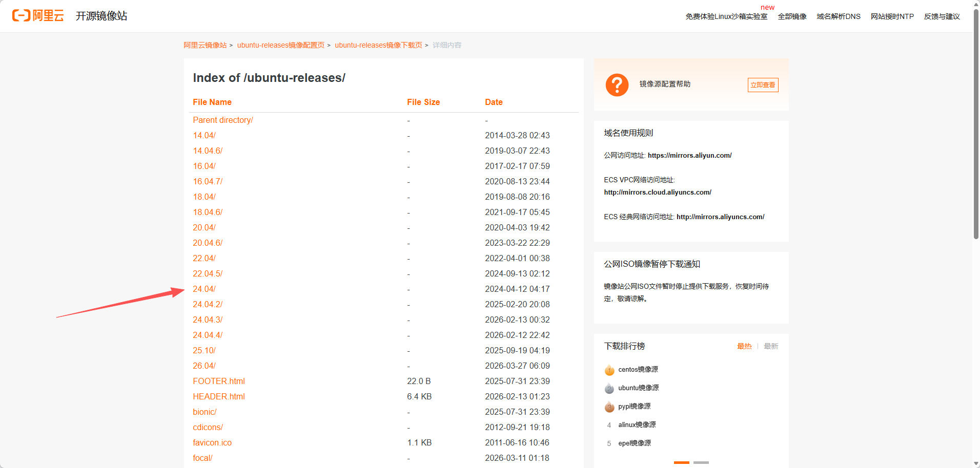Viewport: 980px width, 468px height.
Task: Select the orange ranking page indicator
Action: tap(681, 462)
